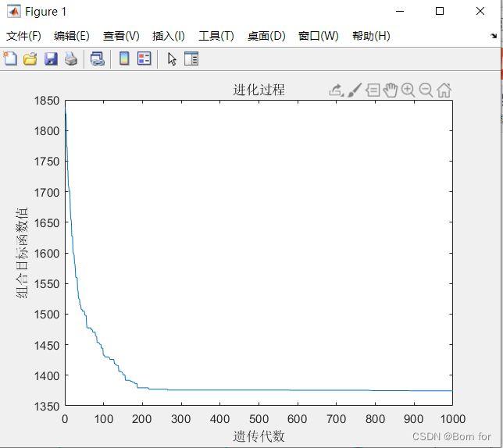503x448 pixels.
Task: Click the y-axis label 组合目标函数值
Action: (22, 253)
